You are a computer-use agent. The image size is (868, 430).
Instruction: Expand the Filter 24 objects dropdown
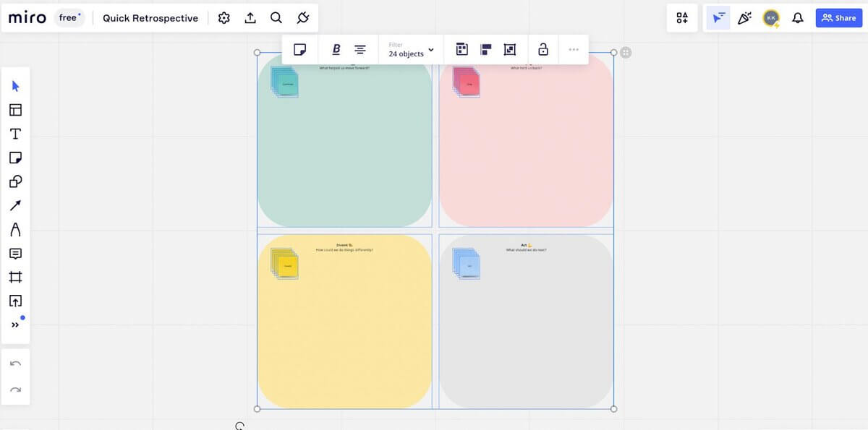pos(410,48)
